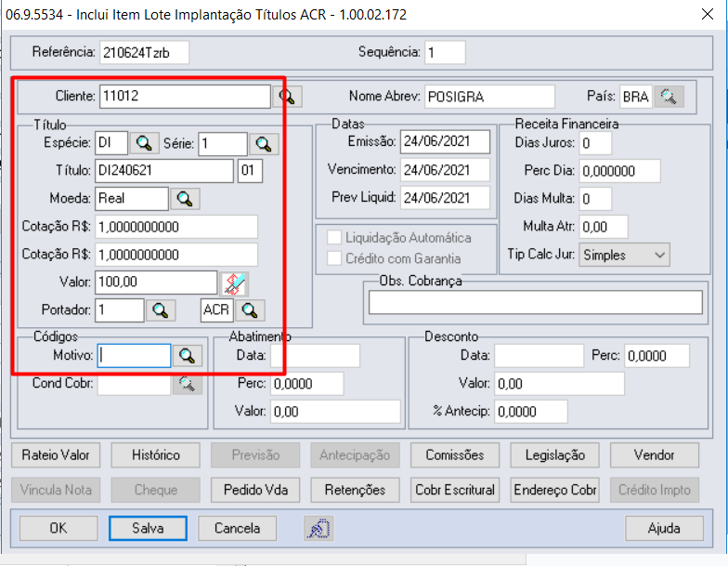The image size is (728, 566).
Task: Focus the Abatimento Valor field
Action: [x=335, y=412]
